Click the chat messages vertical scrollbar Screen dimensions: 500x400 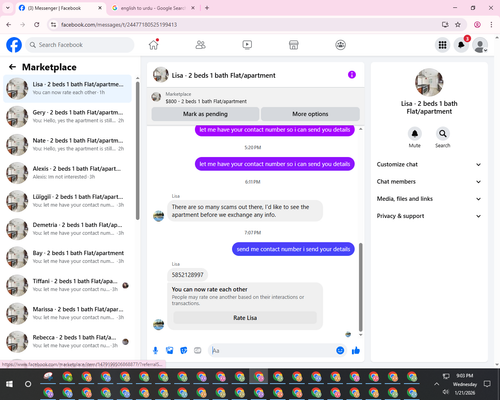[360, 287]
